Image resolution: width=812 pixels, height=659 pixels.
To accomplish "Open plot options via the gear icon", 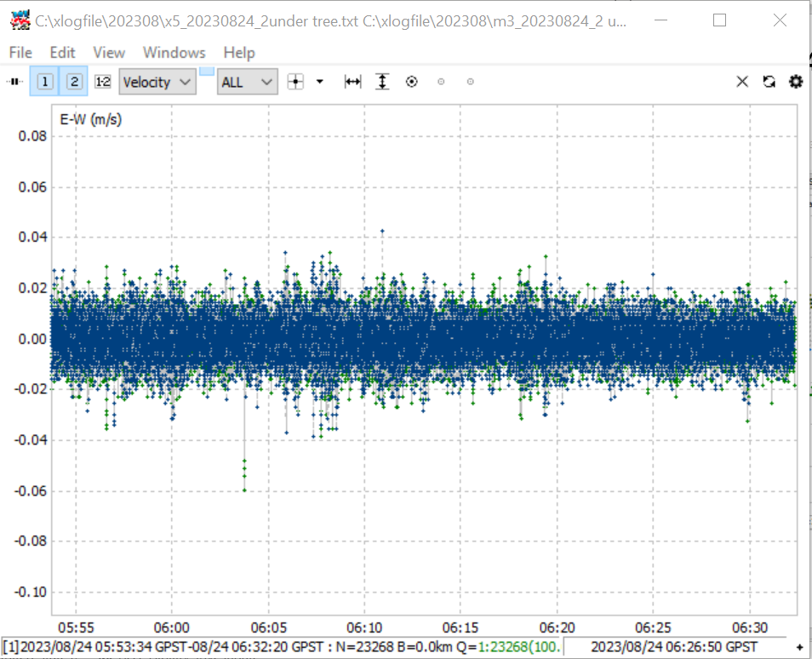I will pos(796,82).
